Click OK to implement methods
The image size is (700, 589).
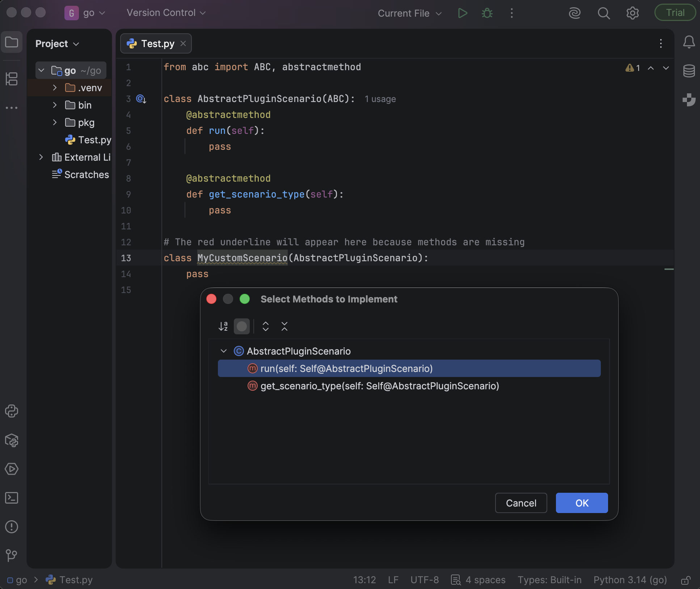582,503
